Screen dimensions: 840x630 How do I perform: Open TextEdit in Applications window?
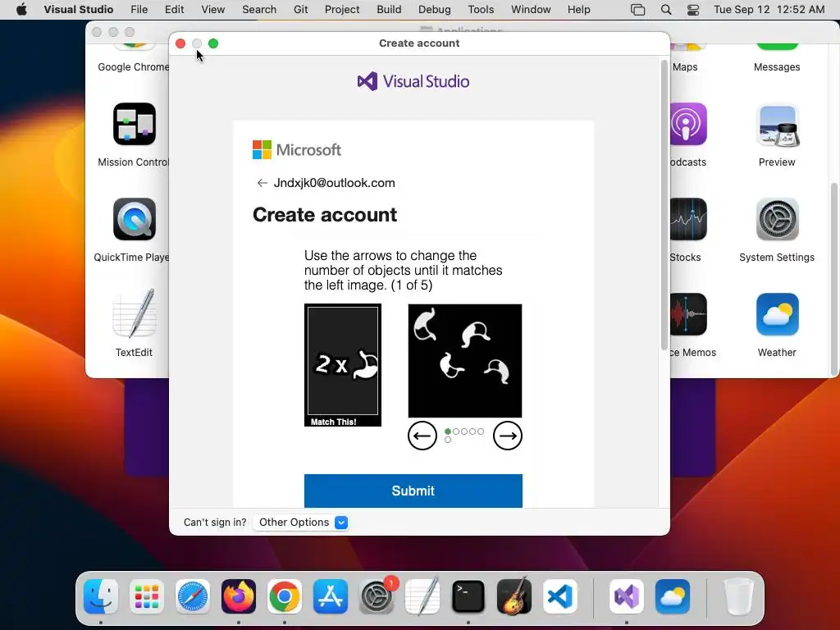tap(135, 314)
